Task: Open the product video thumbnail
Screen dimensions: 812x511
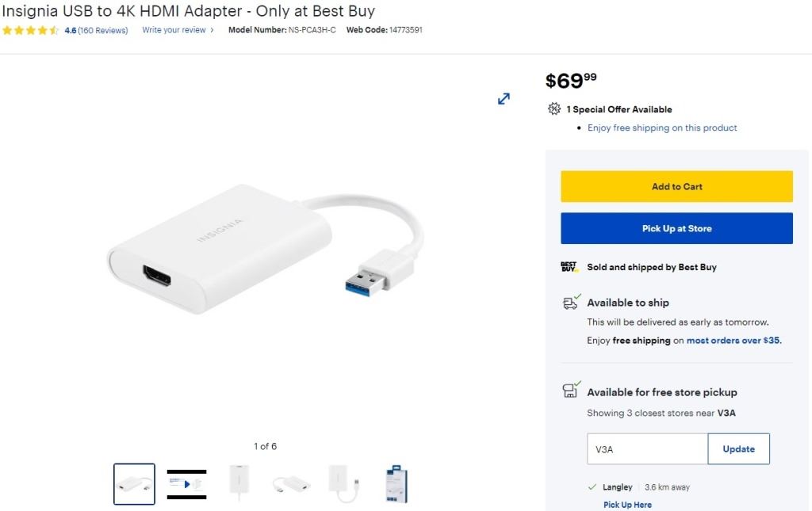Action: coord(186,483)
